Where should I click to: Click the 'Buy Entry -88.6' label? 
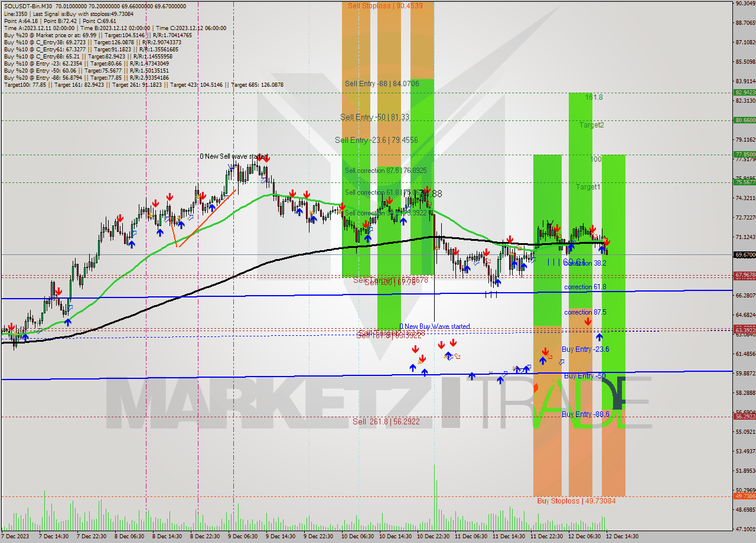click(x=585, y=414)
